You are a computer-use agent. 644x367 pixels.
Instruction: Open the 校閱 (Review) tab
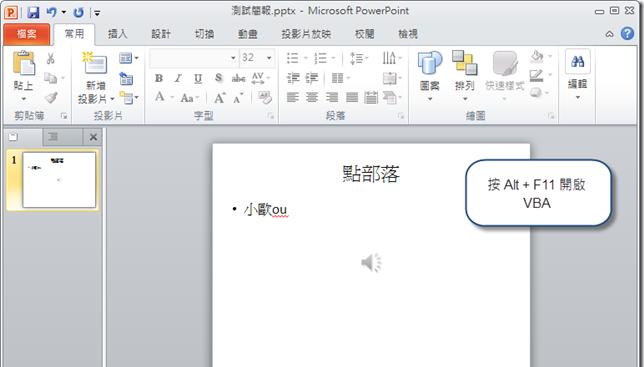(364, 34)
